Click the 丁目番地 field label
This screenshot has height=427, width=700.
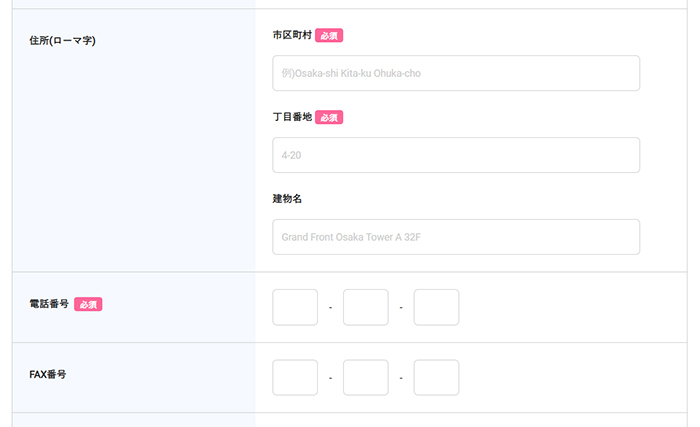click(291, 117)
